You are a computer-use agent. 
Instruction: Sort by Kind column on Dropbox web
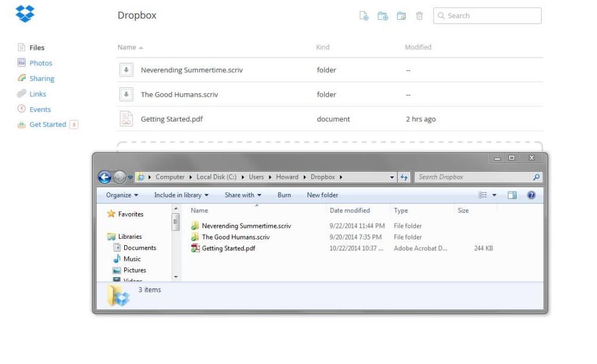click(322, 47)
